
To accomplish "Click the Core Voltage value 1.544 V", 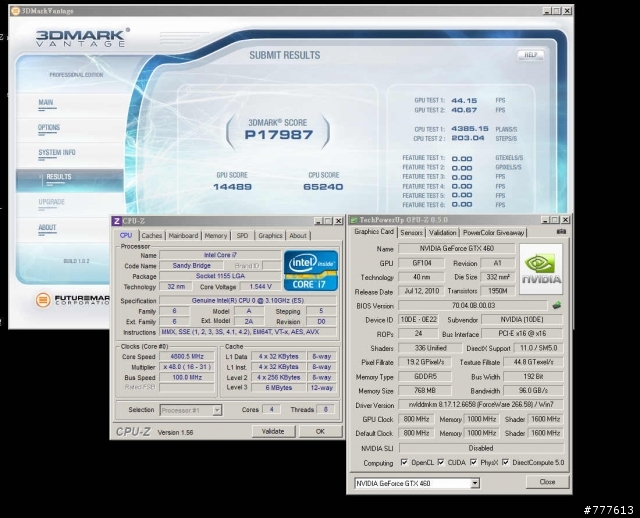I will point(260,287).
